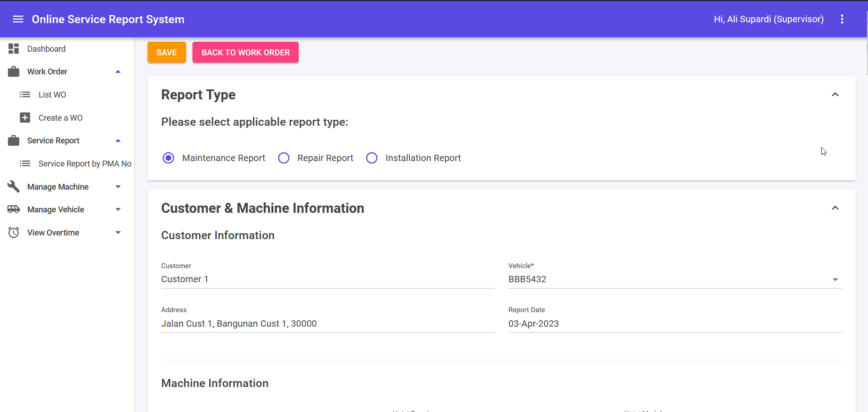Click the Service Report briefcase icon
This screenshot has height=412, width=868.
point(14,141)
